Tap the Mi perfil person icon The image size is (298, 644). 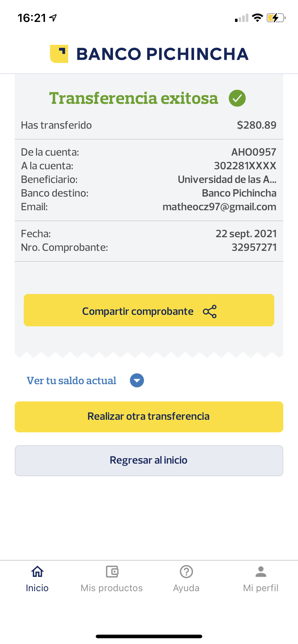coord(261,571)
